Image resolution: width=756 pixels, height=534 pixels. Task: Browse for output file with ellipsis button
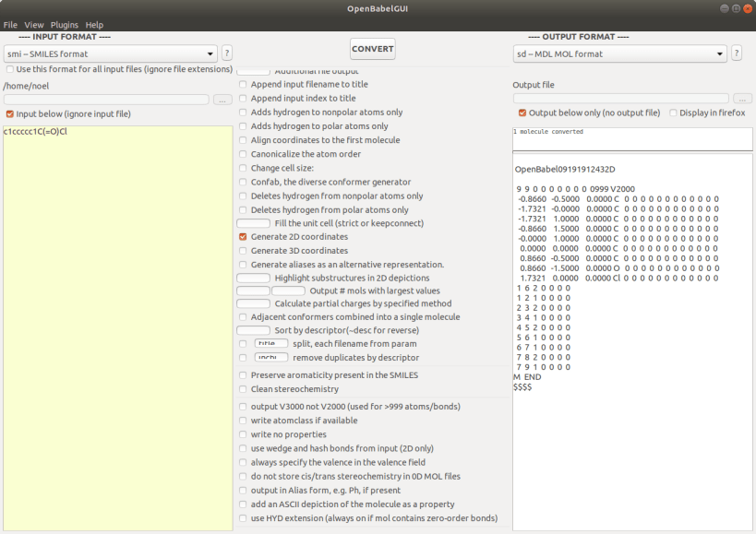[x=742, y=99]
